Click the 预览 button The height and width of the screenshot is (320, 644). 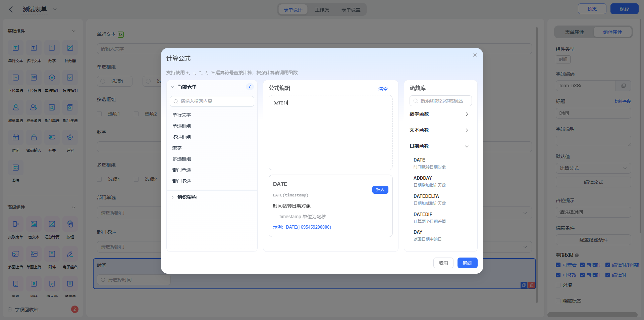click(x=592, y=9)
